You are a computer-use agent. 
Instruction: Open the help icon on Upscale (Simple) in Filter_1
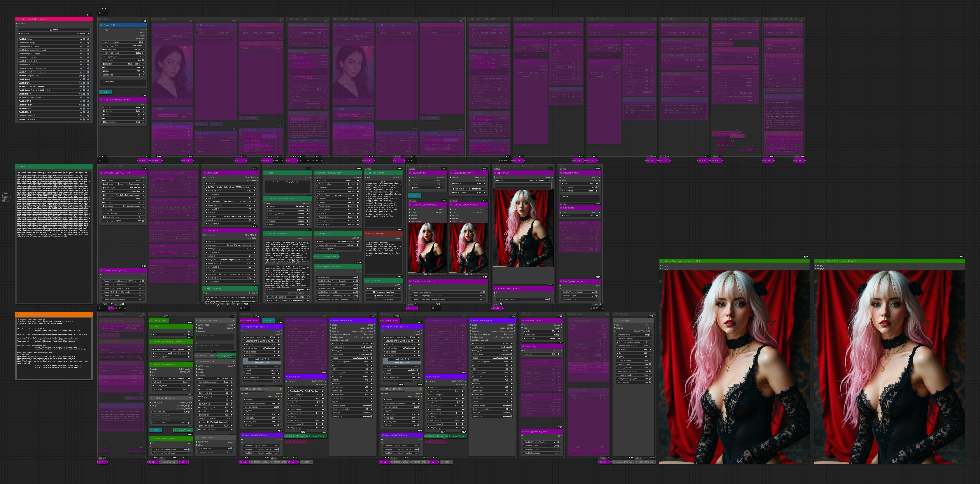pos(598,173)
